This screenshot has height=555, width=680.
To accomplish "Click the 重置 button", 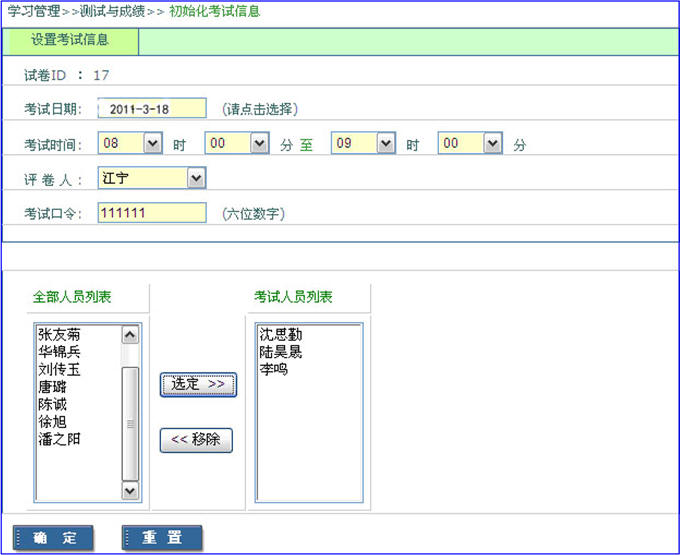I will [162, 538].
